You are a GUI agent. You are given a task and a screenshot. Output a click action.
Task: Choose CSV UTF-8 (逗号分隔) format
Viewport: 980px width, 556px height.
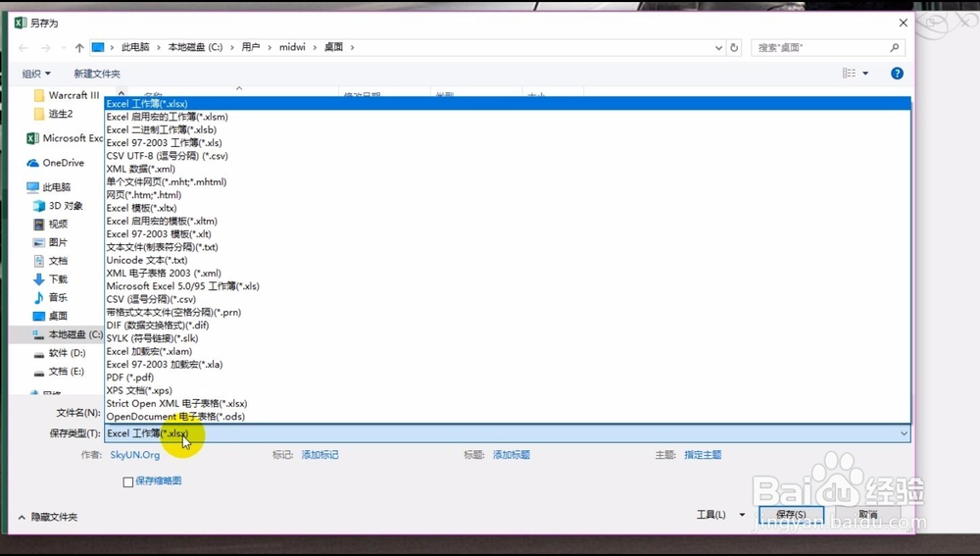coord(507,156)
